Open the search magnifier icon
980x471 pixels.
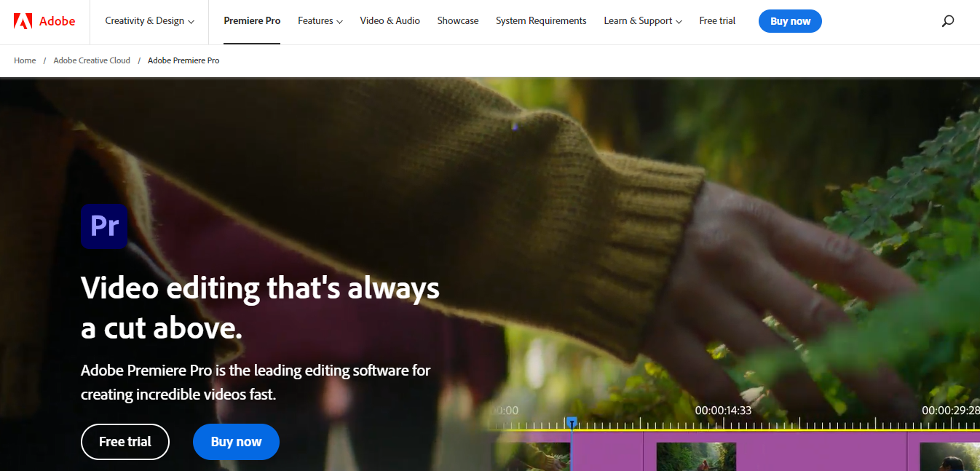(947, 21)
